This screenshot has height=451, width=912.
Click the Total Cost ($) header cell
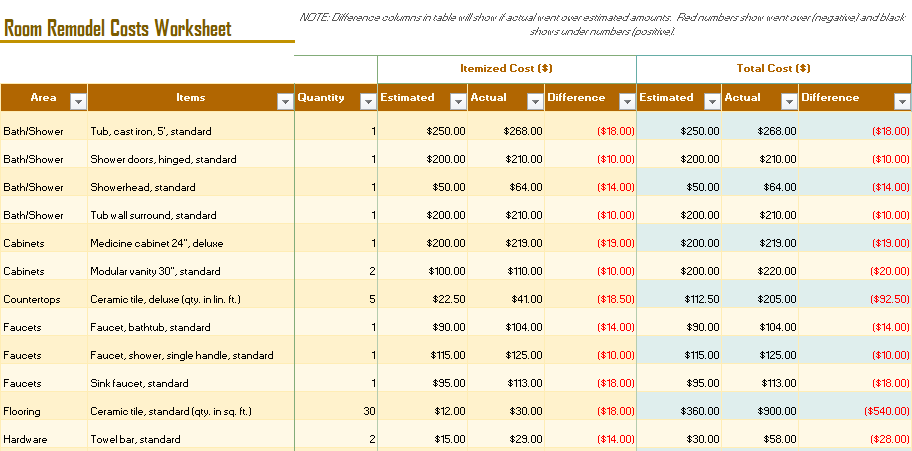tap(774, 69)
